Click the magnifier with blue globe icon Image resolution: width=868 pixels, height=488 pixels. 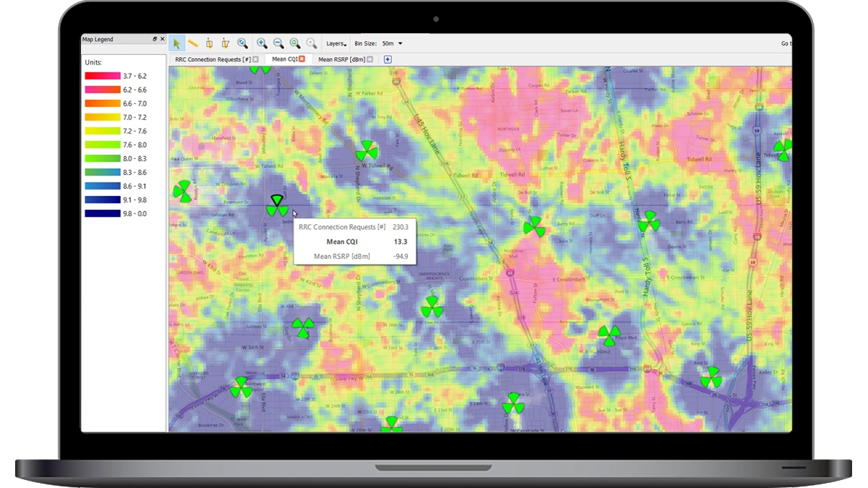click(x=242, y=43)
